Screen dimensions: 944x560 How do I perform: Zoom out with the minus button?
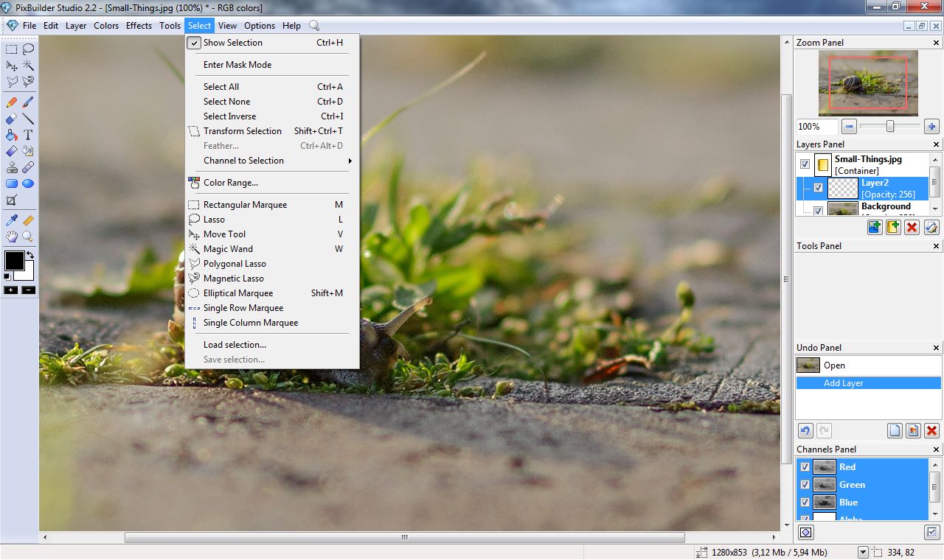click(849, 126)
